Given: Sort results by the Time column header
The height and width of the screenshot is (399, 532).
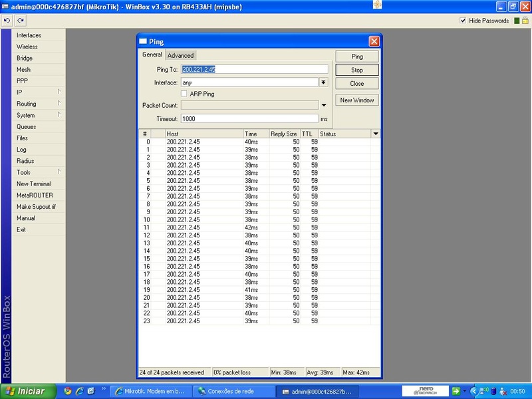Looking at the screenshot, I should (256, 134).
